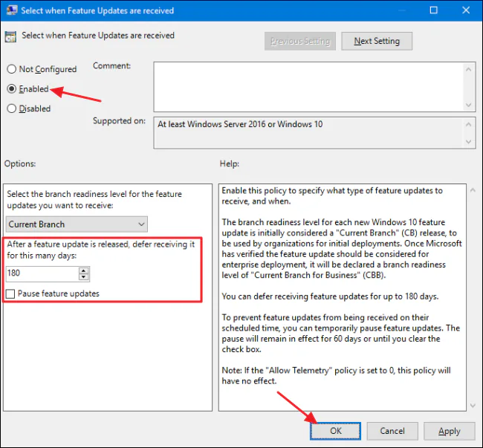Click up arrow of Help panel scrollbar
This screenshot has width=483, height=448.
[473, 191]
